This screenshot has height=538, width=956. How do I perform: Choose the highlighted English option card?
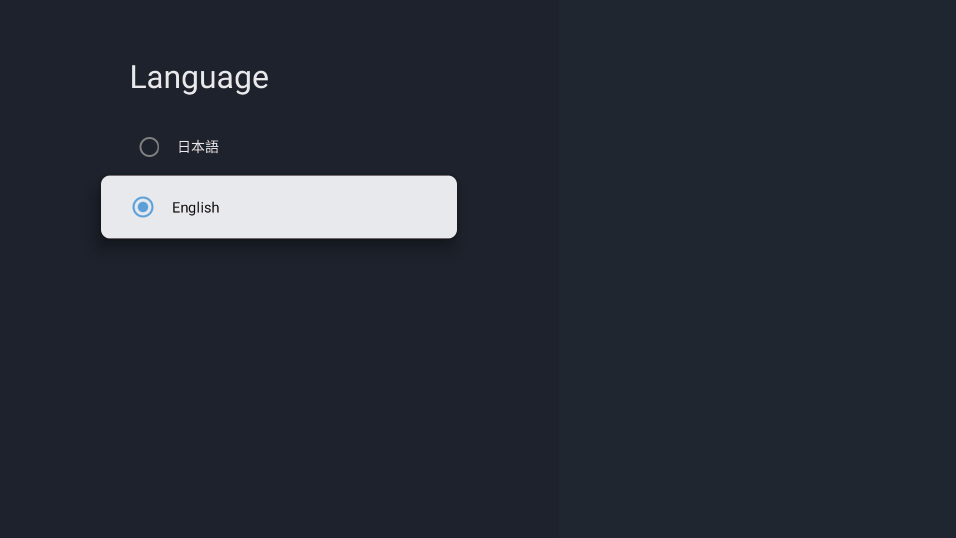[x=279, y=207]
